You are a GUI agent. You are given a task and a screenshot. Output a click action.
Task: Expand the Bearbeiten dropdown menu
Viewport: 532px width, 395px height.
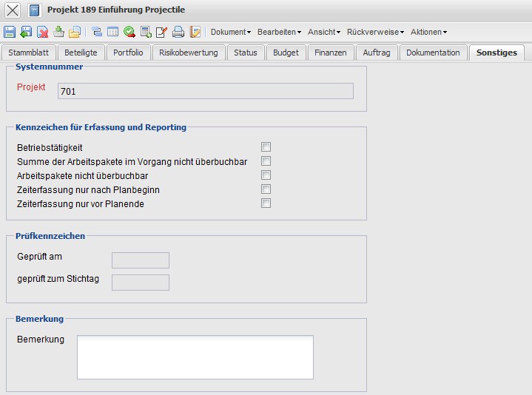pyautogui.click(x=279, y=32)
